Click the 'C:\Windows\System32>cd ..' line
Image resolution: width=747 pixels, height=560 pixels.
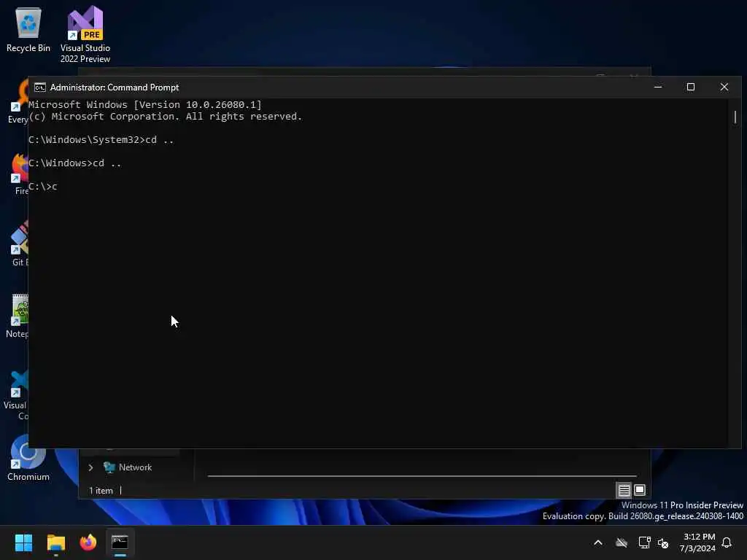(x=101, y=140)
